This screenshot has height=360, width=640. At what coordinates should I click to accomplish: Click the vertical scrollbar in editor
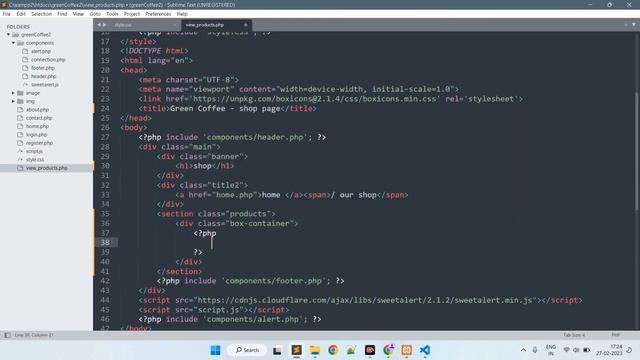click(637, 151)
